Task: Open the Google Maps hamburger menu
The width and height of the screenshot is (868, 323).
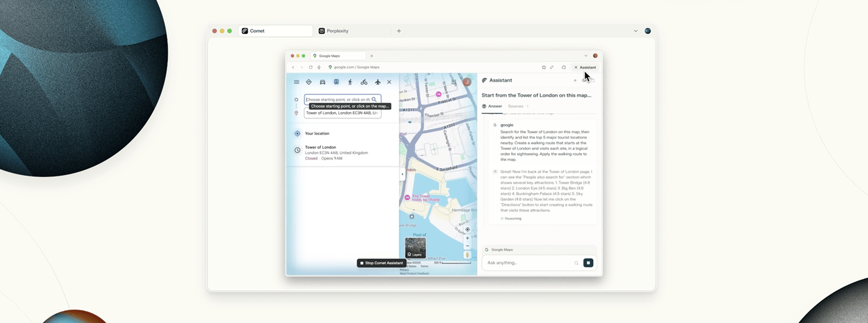Action: [297, 82]
